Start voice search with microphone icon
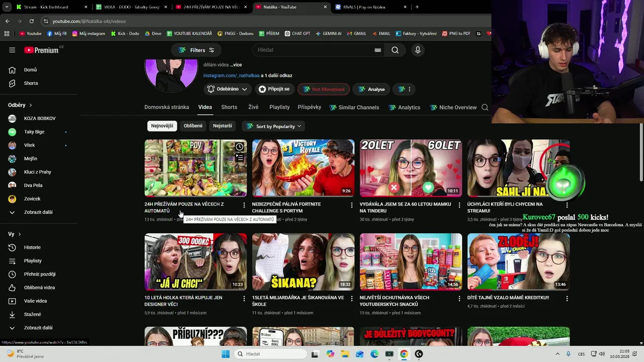The height and width of the screenshot is (362, 644). coord(418,50)
